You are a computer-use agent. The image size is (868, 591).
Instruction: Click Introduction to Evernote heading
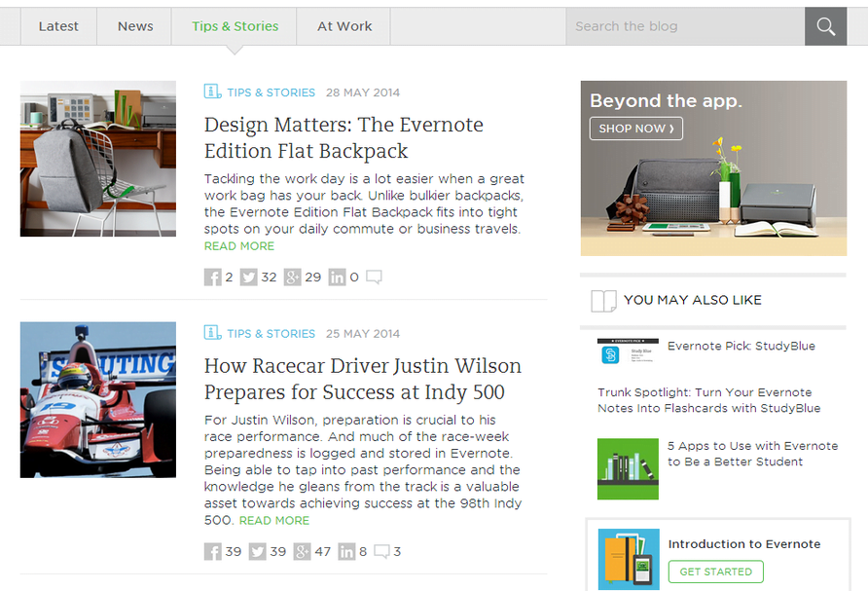coord(744,544)
